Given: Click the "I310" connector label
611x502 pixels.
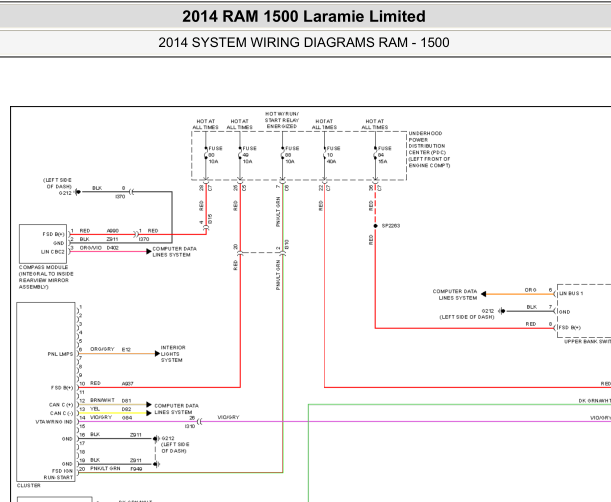Looking at the screenshot, I should (190, 426).
